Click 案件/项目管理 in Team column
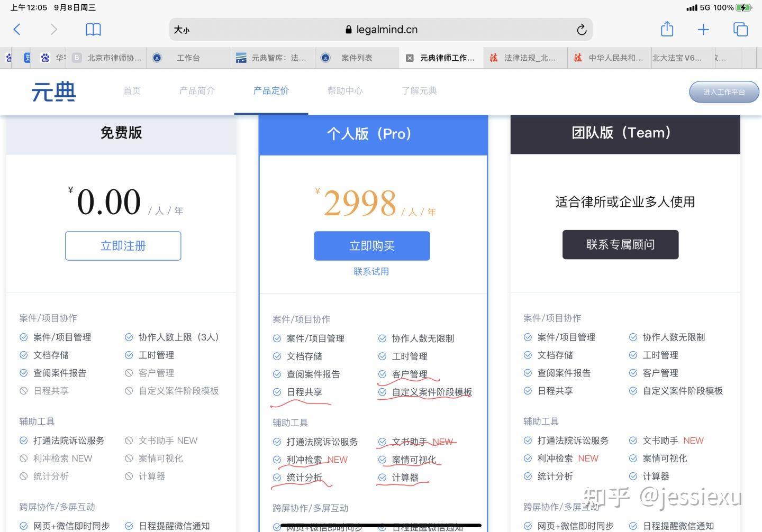This screenshot has height=532, width=762. [x=566, y=337]
